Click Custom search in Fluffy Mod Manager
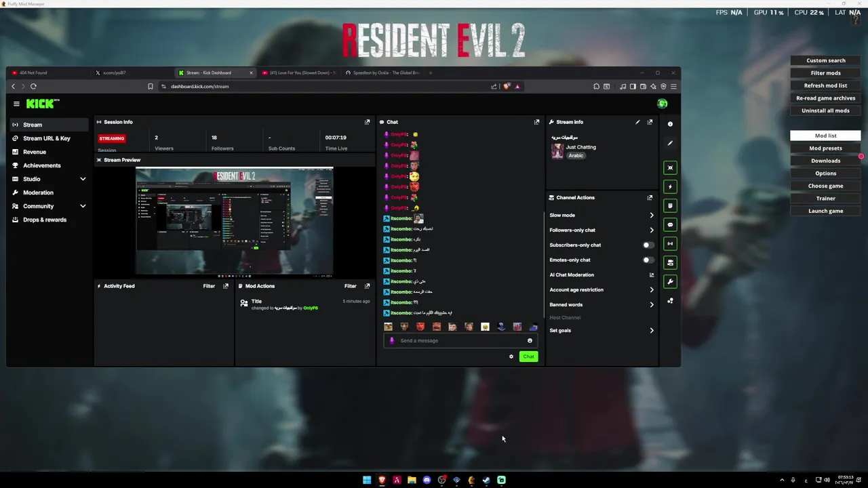This screenshot has height=488, width=868. tap(825, 60)
